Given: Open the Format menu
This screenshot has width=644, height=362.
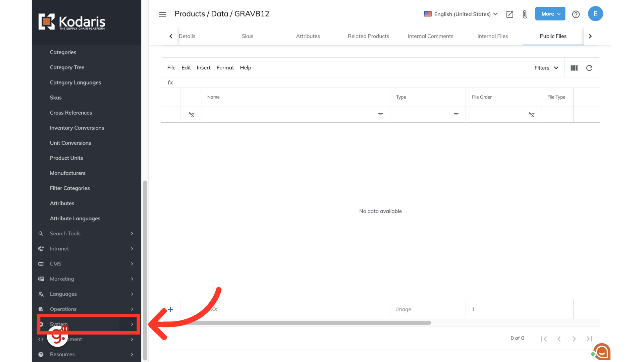Looking at the screenshot, I should point(225,68).
